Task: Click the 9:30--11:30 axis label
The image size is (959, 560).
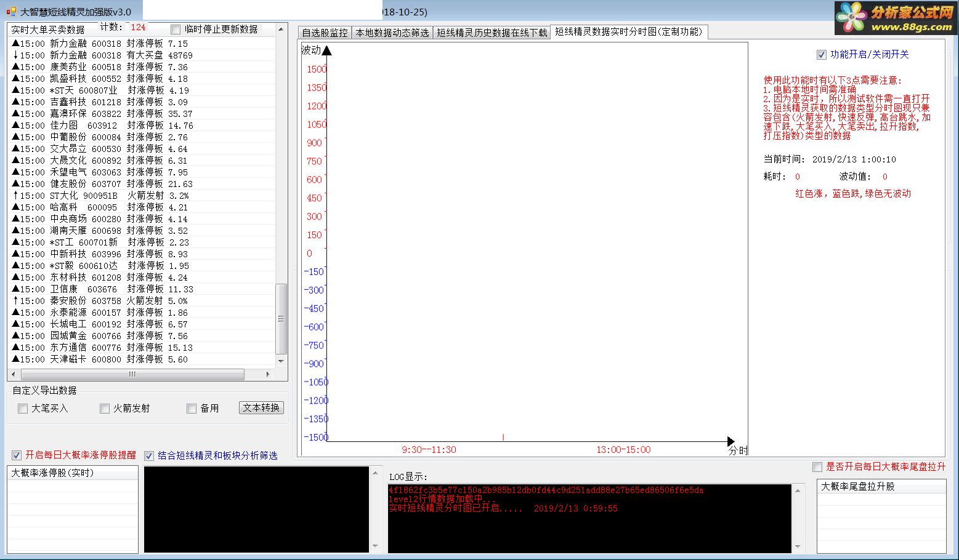Action: 429,450
